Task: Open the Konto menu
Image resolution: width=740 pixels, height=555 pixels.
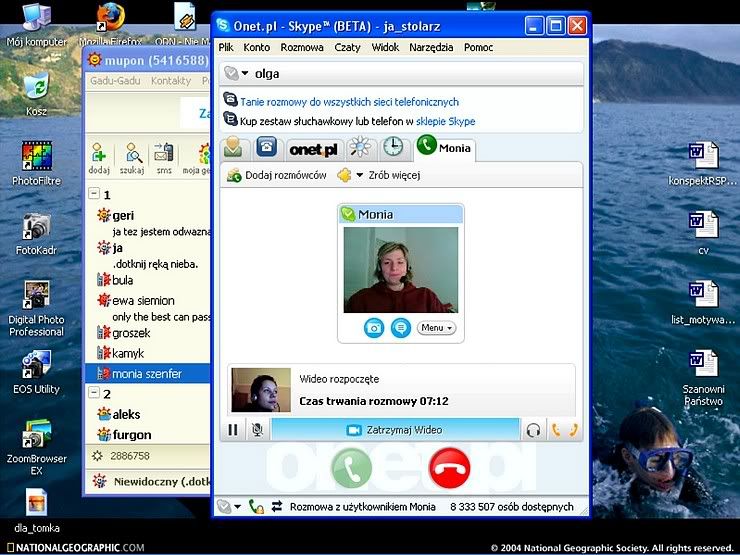Action: point(257,47)
